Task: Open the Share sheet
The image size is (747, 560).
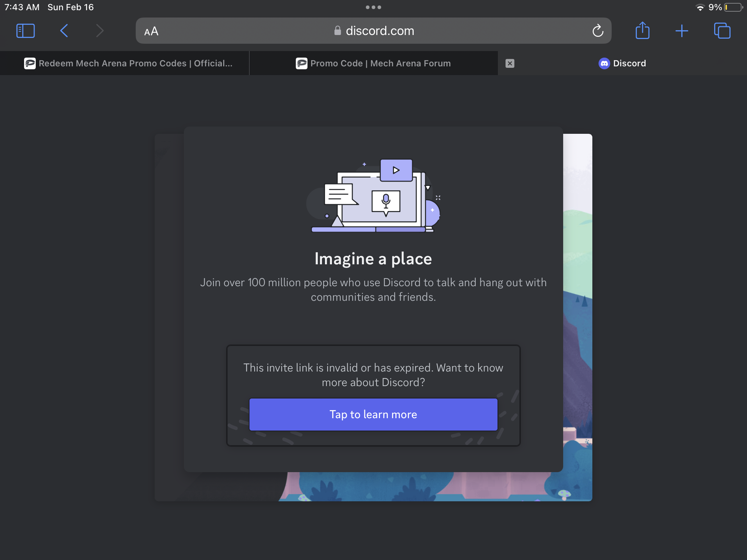Action: coord(642,30)
